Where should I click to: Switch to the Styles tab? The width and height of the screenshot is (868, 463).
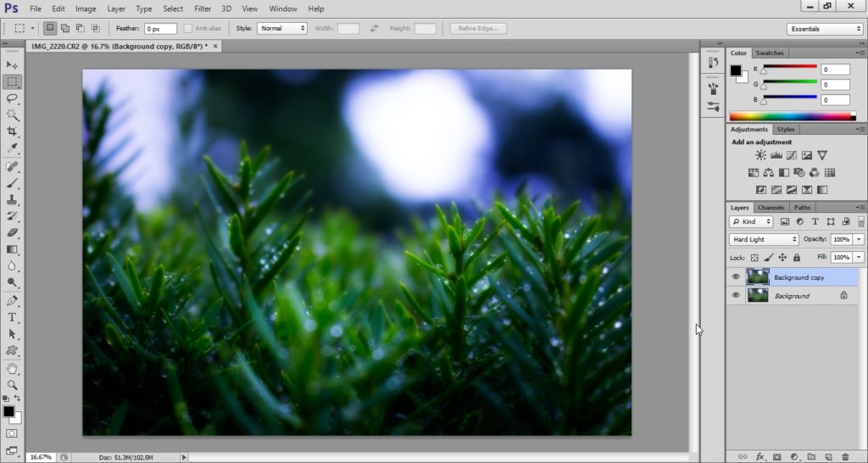pyautogui.click(x=785, y=130)
